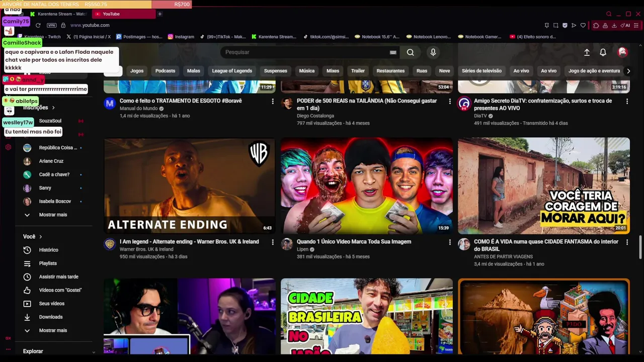
Task: Open the YouTube notifications bell
Action: tap(603, 52)
